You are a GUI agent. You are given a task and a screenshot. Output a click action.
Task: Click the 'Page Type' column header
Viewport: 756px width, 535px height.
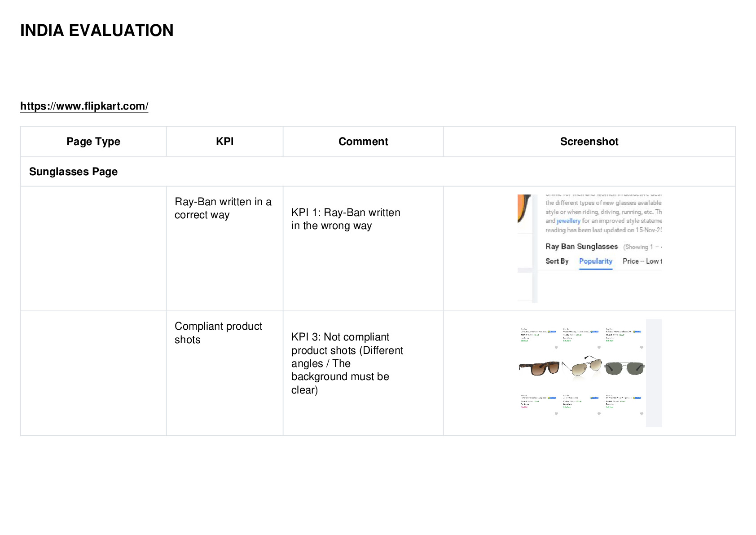tap(93, 141)
